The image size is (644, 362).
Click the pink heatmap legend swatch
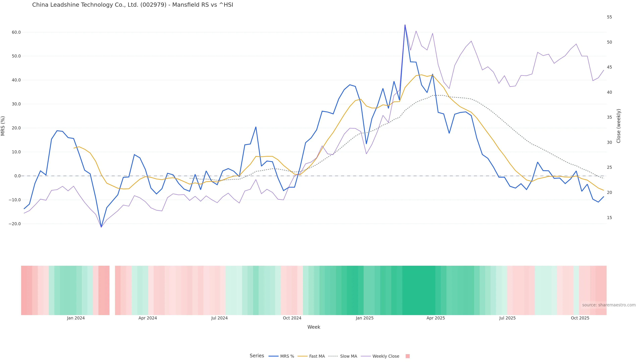408,356
